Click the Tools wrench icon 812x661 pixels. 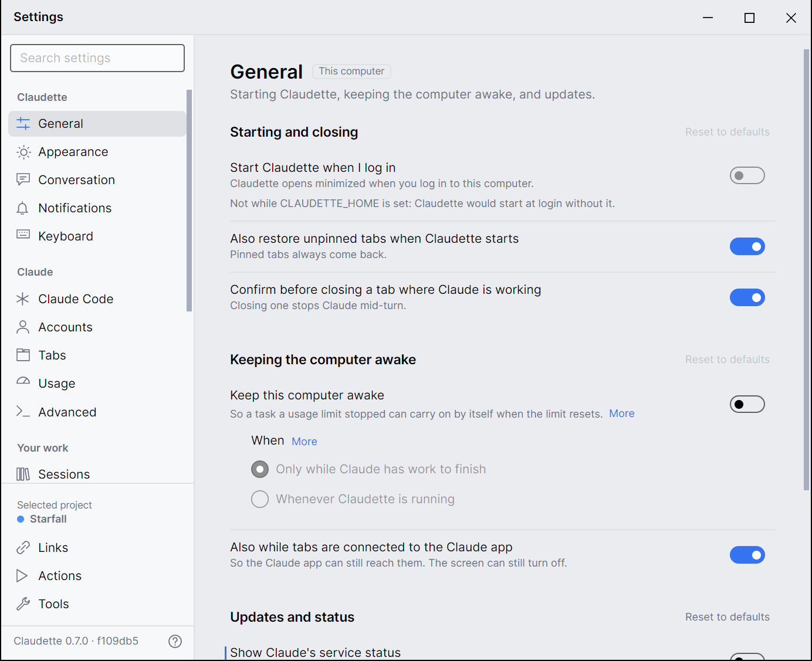tap(23, 604)
